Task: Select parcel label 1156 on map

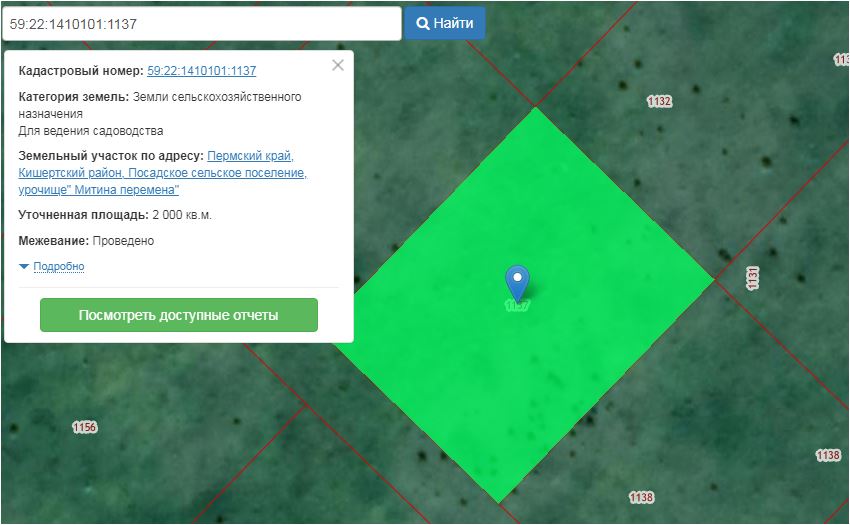Action: pyautogui.click(x=85, y=427)
